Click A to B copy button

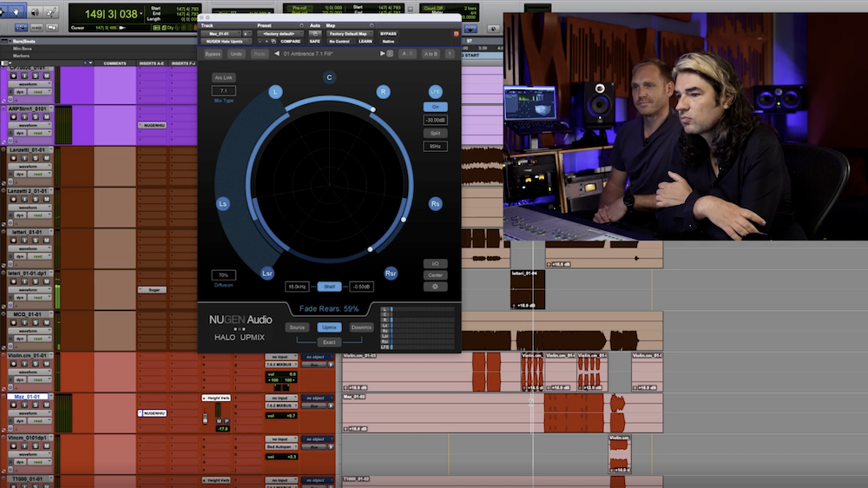431,54
